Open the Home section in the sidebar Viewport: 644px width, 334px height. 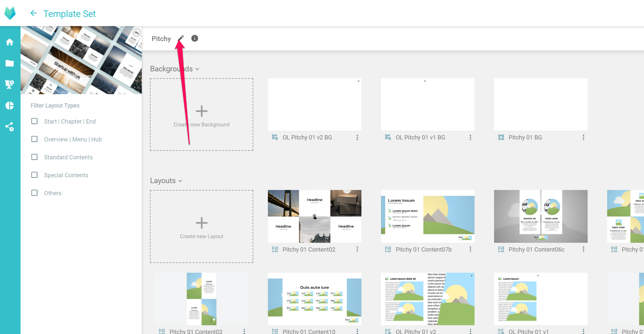point(10,42)
